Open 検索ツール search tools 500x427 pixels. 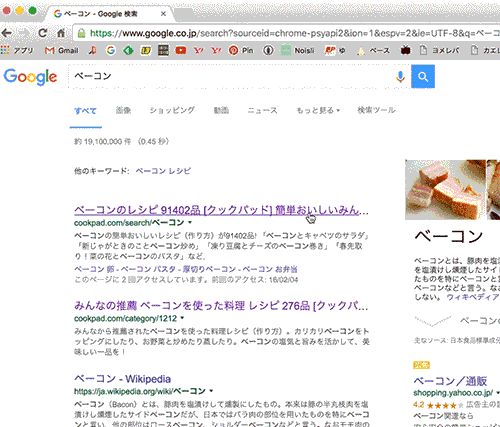[x=376, y=110]
